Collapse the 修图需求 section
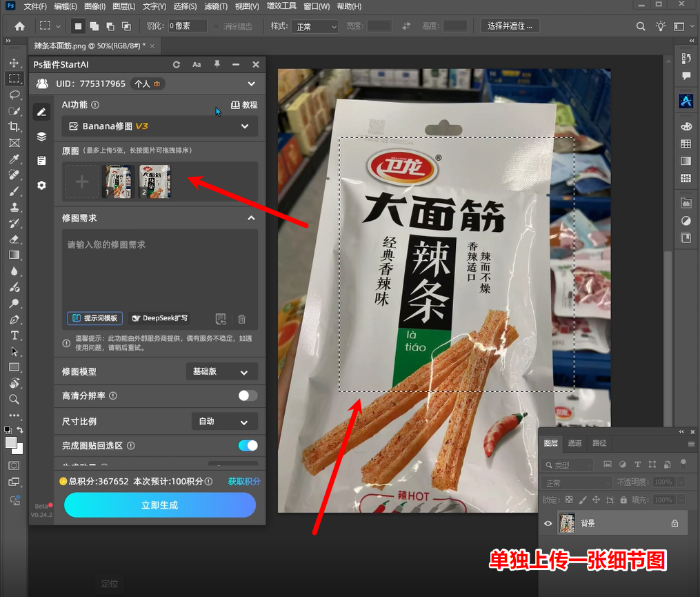700x597 pixels. [251, 218]
